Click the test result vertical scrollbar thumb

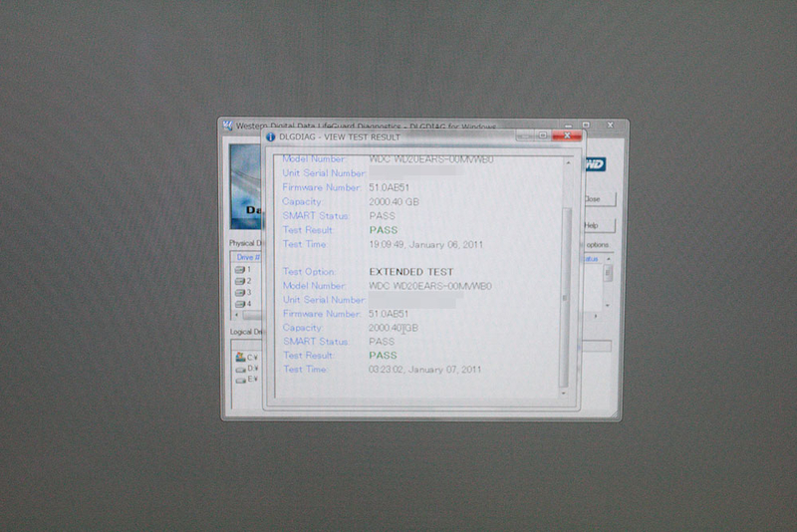[x=565, y=297]
